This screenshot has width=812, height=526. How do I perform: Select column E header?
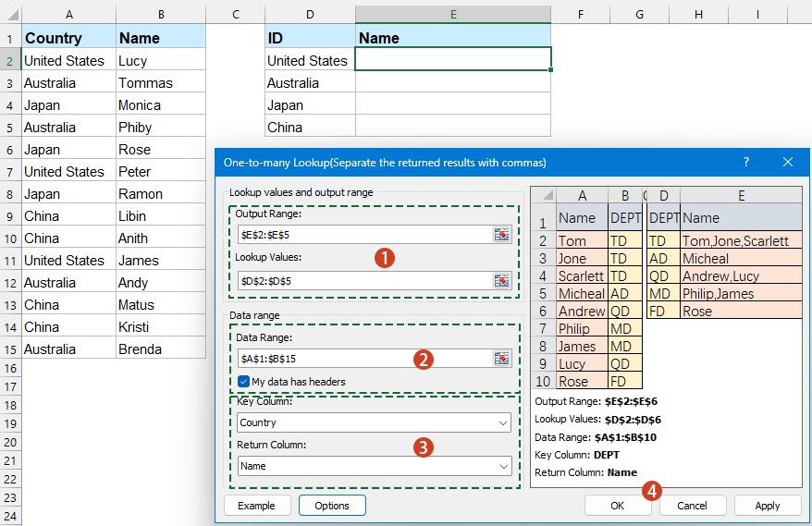tap(453, 15)
